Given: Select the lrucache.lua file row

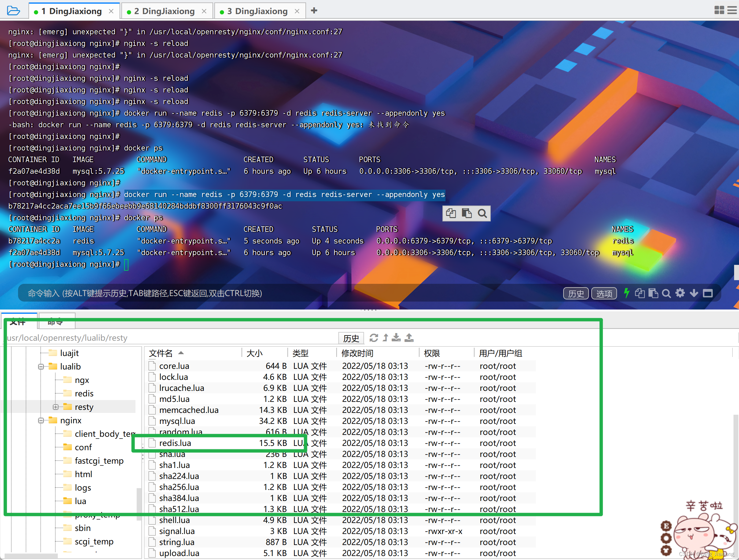Looking at the screenshot, I should click(341, 388).
